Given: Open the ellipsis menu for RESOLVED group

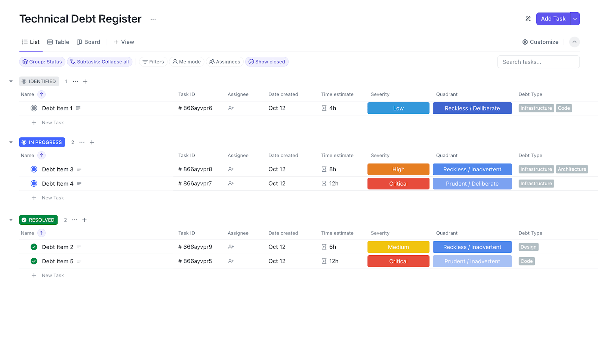Looking at the screenshot, I should coord(75,220).
